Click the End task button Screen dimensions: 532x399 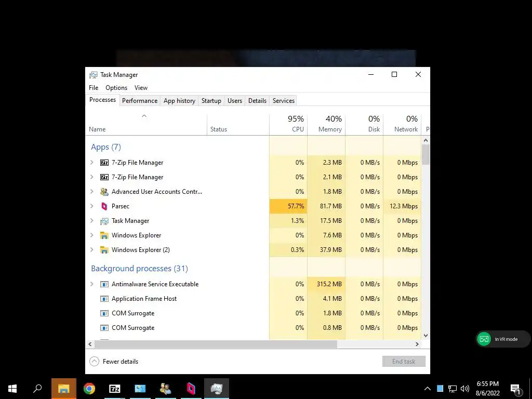tap(404, 362)
